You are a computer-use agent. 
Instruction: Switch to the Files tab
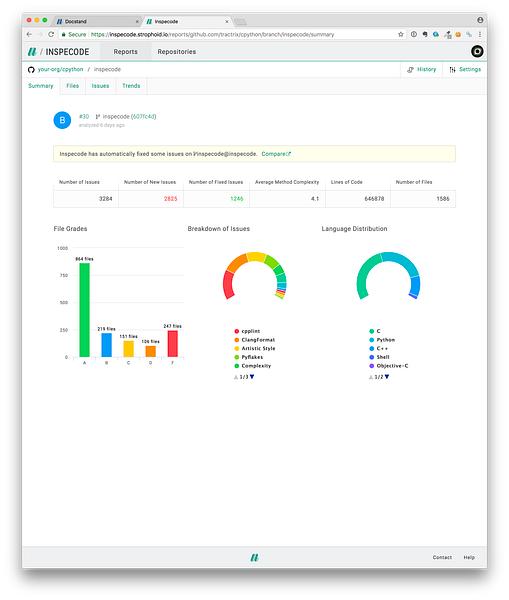(72, 86)
